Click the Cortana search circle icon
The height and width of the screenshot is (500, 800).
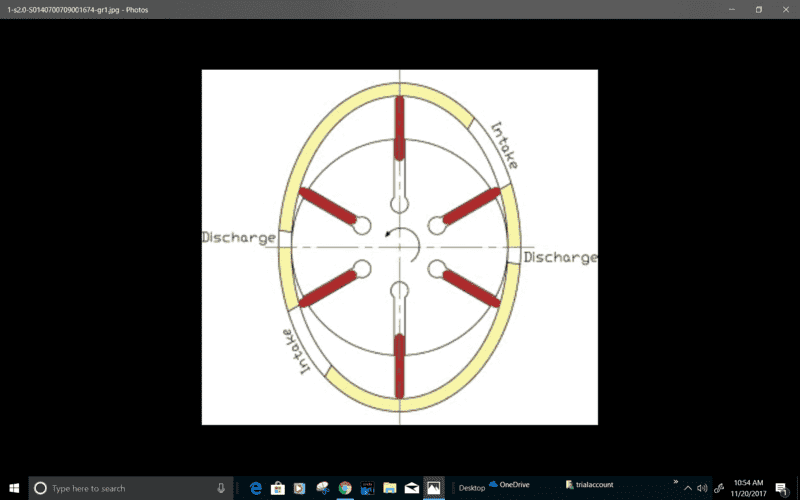tap(40, 488)
